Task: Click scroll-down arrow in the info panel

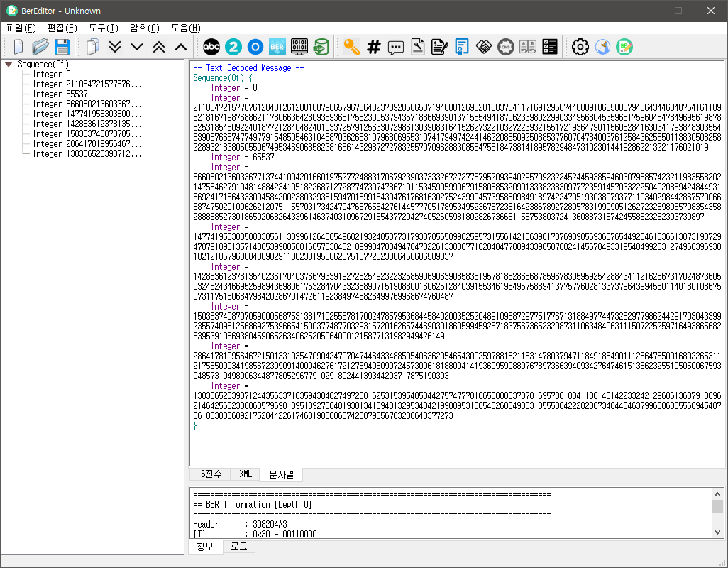Action: pyautogui.click(x=718, y=532)
